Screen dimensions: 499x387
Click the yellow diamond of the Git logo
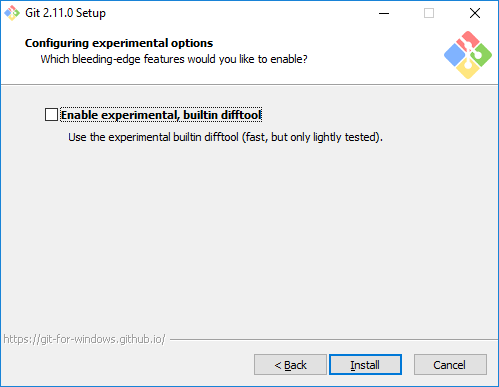tap(468, 68)
